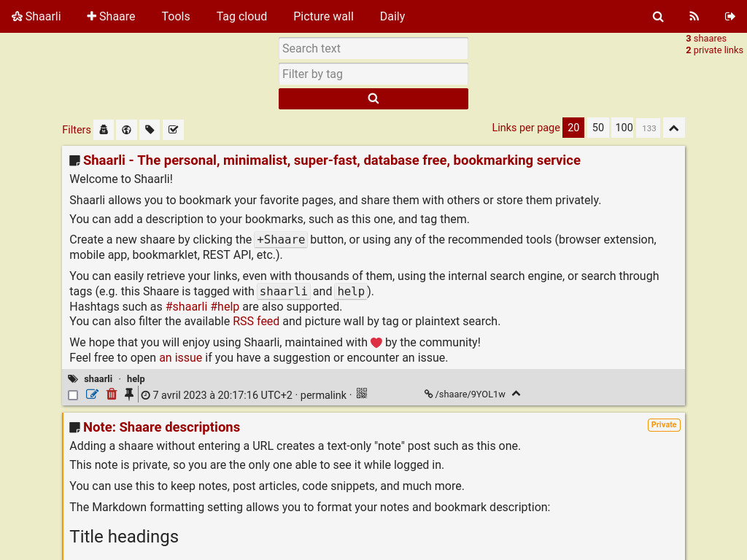Set links per page to 20
Screen dimensions: 747x560
tap(573, 128)
